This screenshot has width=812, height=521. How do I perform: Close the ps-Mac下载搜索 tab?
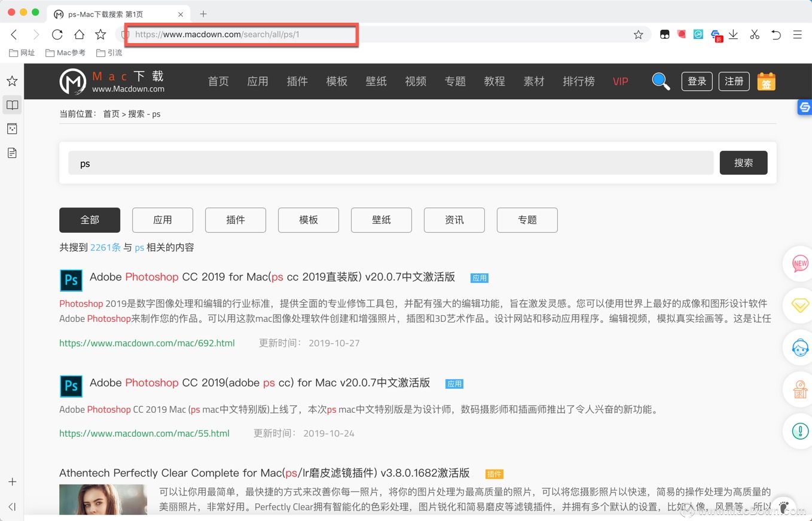tap(181, 14)
